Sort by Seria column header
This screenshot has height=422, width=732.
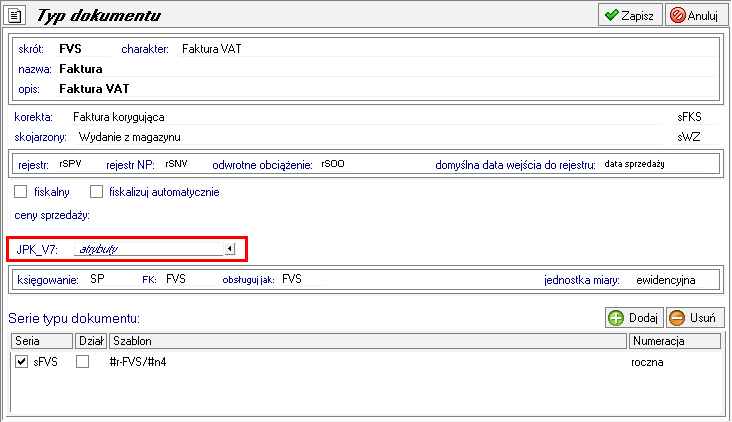[42, 342]
